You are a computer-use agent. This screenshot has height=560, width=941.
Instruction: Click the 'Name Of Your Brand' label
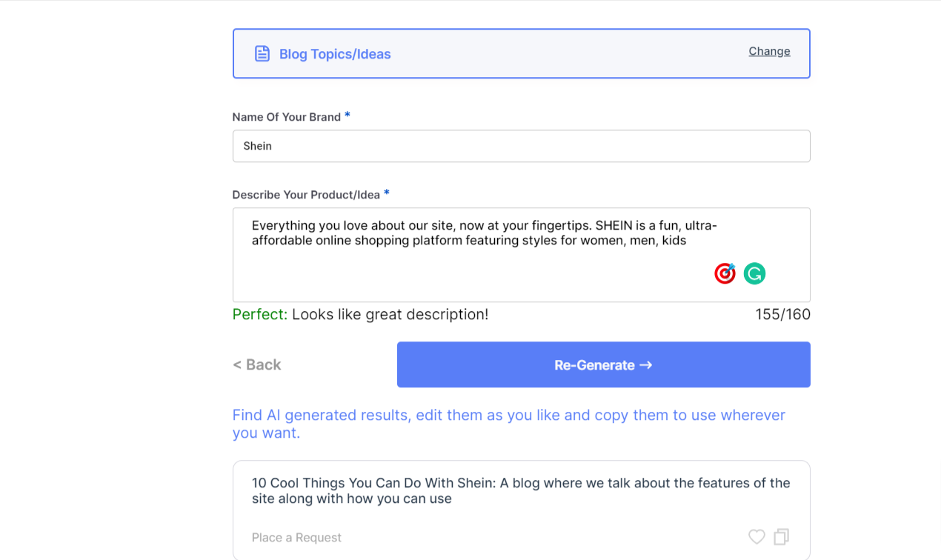(x=286, y=117)
